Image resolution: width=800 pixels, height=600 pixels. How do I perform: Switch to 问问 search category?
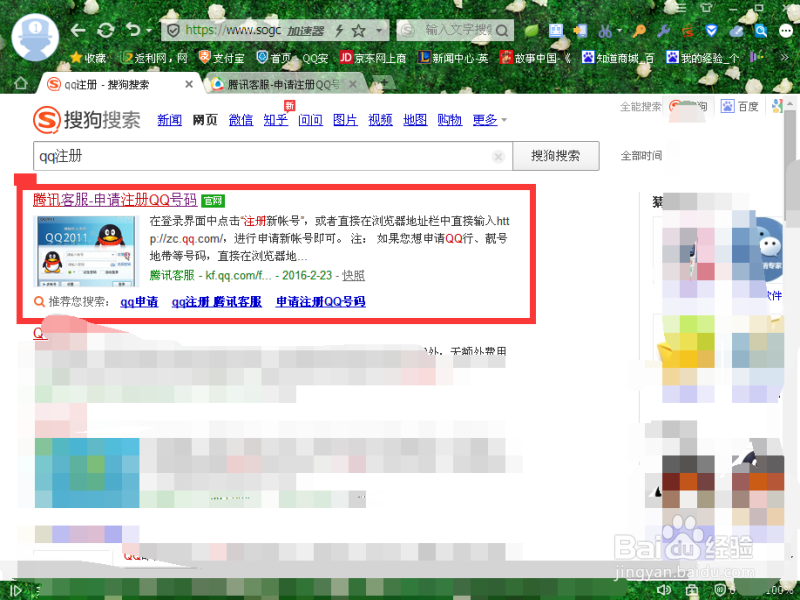310,120
